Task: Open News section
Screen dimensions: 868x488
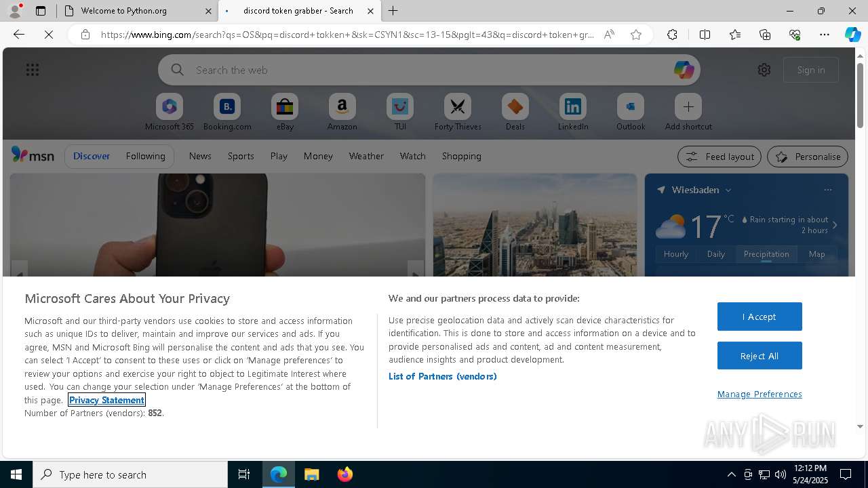Action: point(200,156)
